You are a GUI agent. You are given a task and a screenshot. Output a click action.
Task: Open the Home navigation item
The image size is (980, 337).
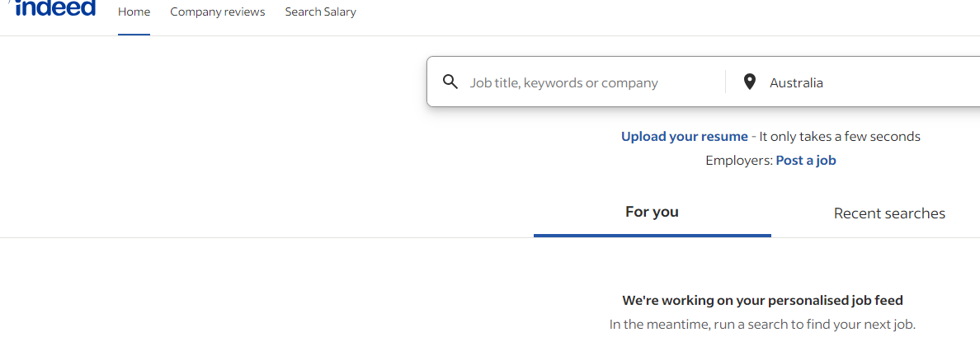pos(134,12)
